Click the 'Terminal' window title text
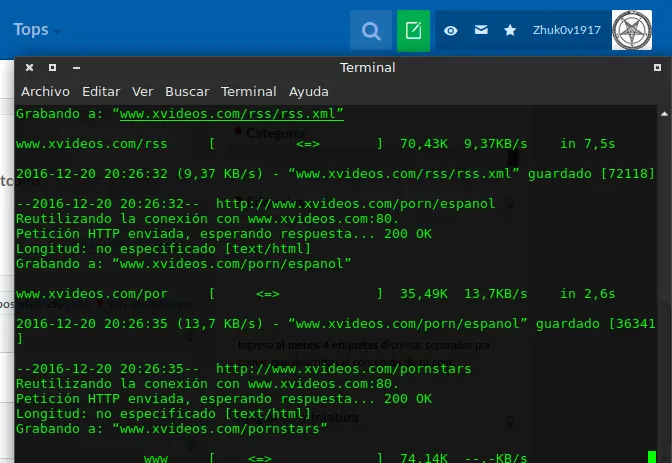672x463 pixels. [367, 67]
